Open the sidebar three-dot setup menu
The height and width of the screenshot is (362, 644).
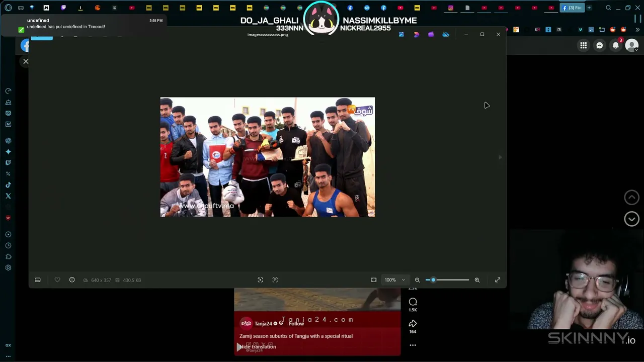tap(8, 355)
